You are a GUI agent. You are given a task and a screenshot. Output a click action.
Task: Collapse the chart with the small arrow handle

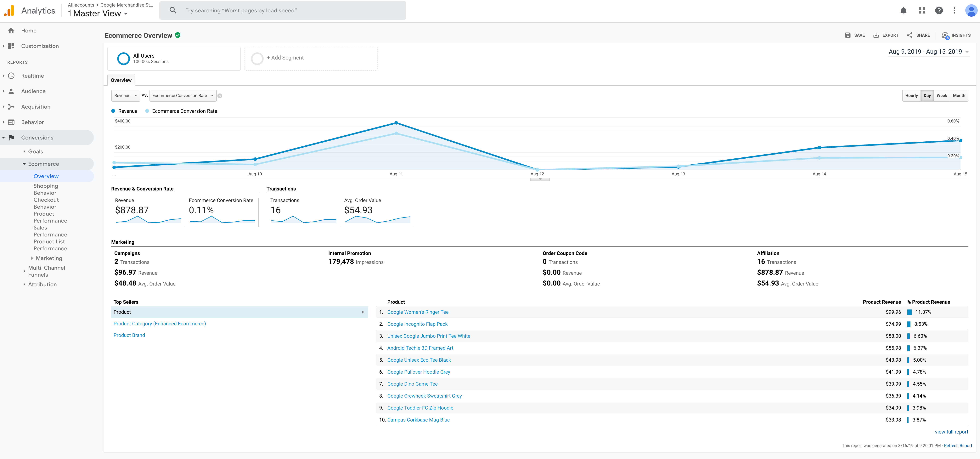(x=540, y=179)
